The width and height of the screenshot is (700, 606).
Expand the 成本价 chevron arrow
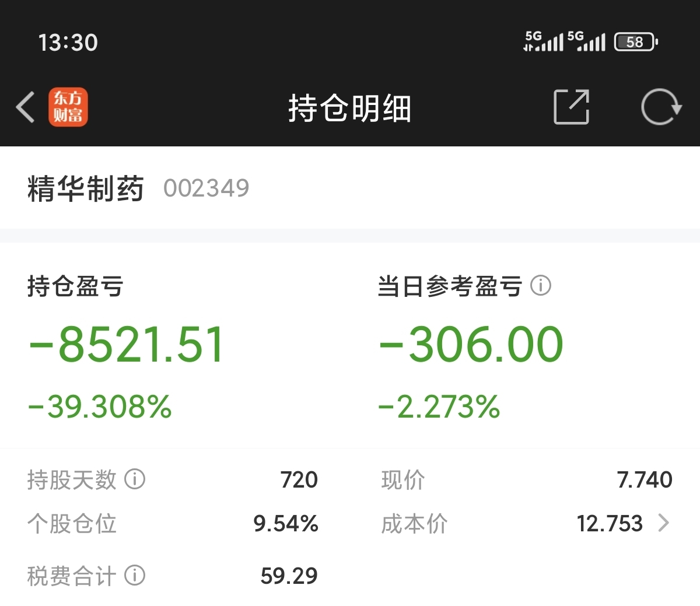pos(663,523)
